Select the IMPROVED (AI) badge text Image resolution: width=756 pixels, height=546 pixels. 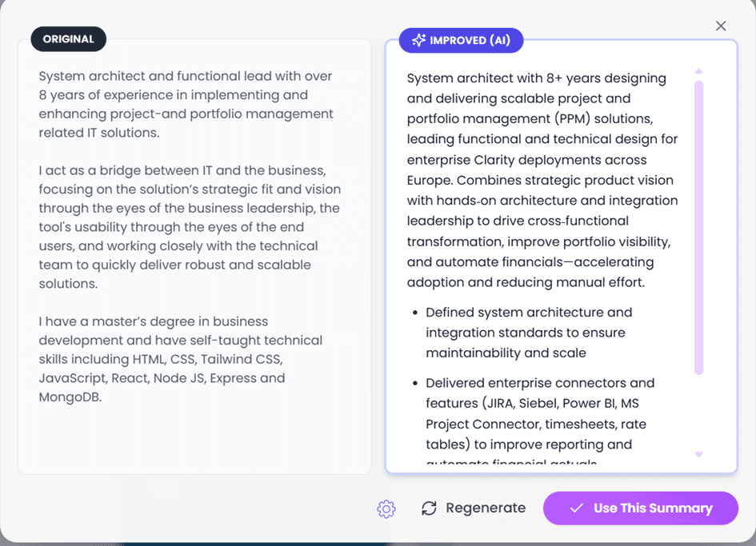click(x=470, y=40)
